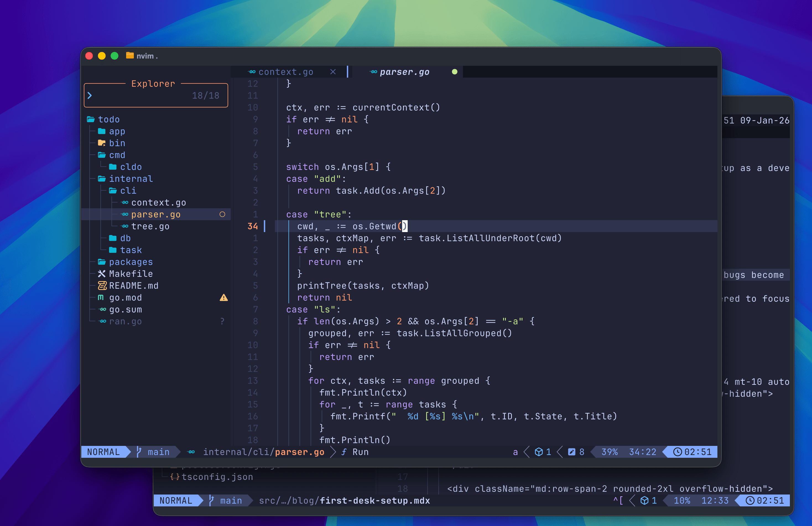Click the warning triangle next to go.mod
812x526 pixels.
pos(224,298)
